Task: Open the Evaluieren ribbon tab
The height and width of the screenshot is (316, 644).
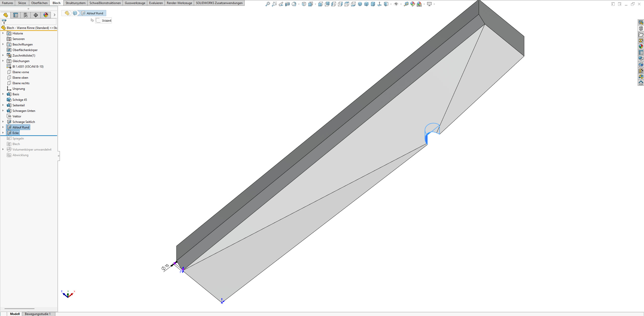Action: [156, 3]
